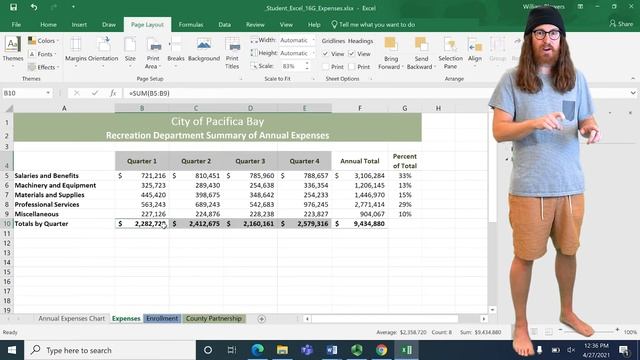The image size is (640, 360).
Task: Click the Insert Function fx icon
Action: pos(113,93)
